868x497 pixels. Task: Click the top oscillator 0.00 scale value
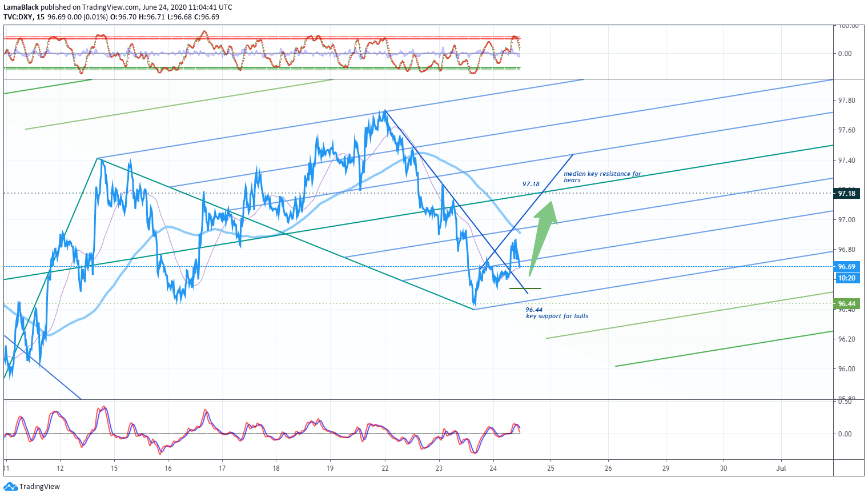(x=845, y=54)
